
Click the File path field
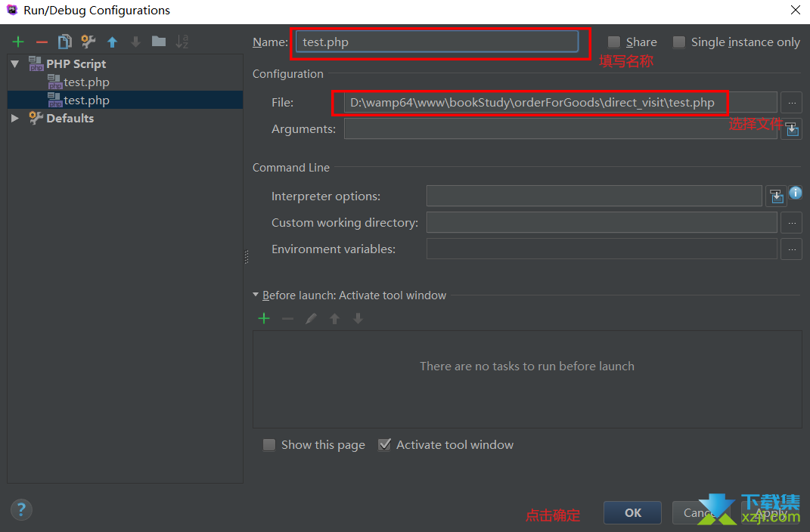pos(560,102)
